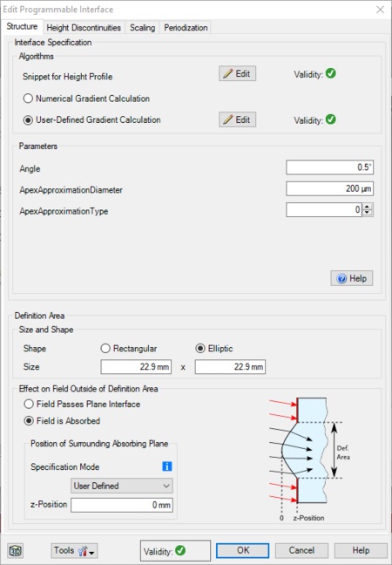
Task: Click the validity checkmark for Gradient Calculation
Action: pyautogui.click(x=331, y=119)
